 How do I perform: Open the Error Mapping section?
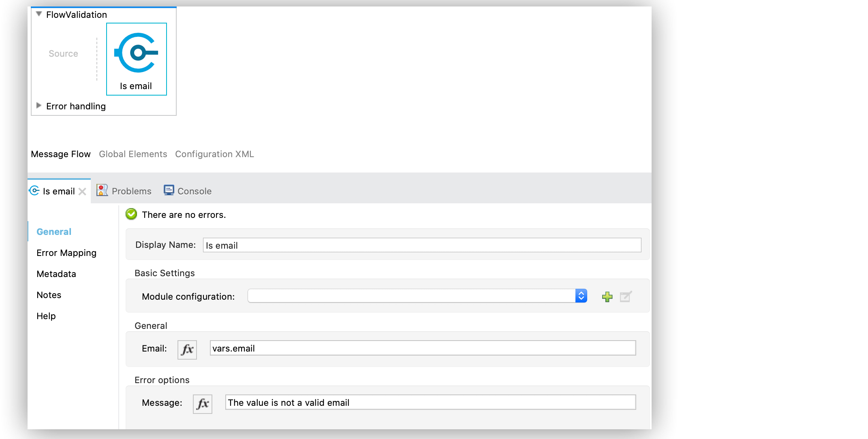(66, 253)
